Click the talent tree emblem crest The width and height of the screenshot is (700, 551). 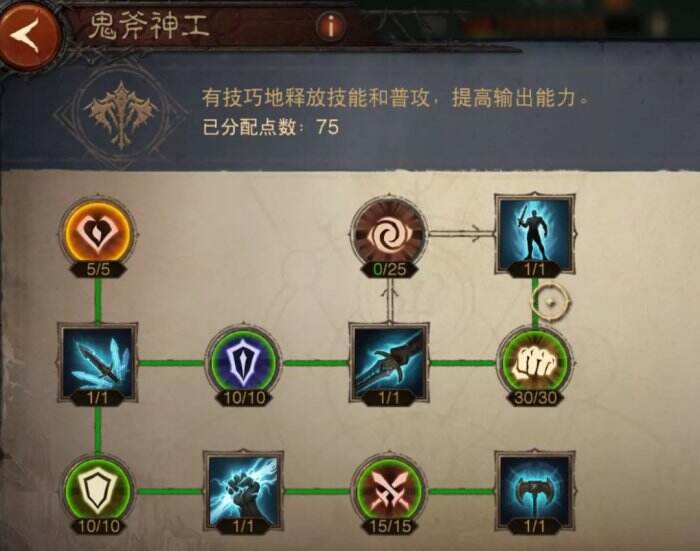click(x=121, y=114)
